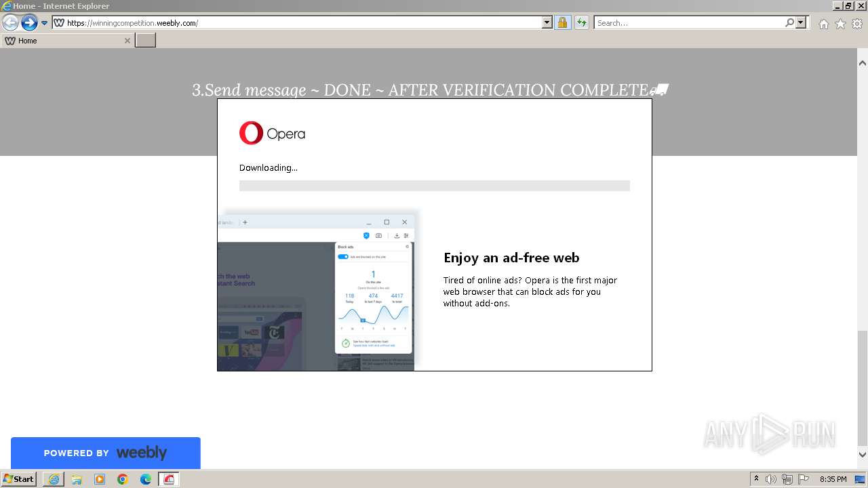This screenshot has height=488, width=868.
Task: Open Internet Explorer from the taskbar
Action: pyautogui.click(x=54, y=479)
